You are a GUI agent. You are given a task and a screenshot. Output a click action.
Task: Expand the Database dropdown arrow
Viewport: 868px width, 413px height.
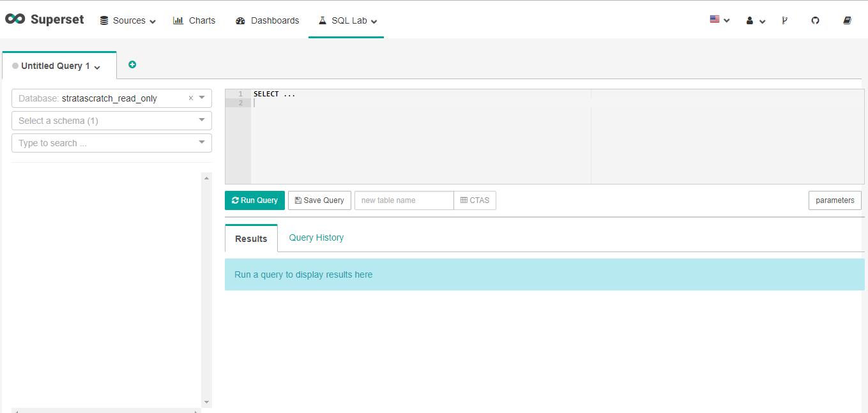click(x=202, y=98)
